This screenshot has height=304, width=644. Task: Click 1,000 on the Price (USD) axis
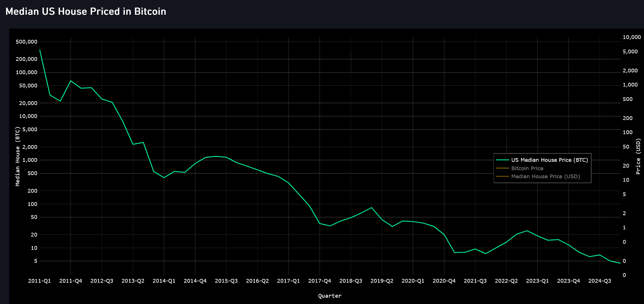point(630,85)
